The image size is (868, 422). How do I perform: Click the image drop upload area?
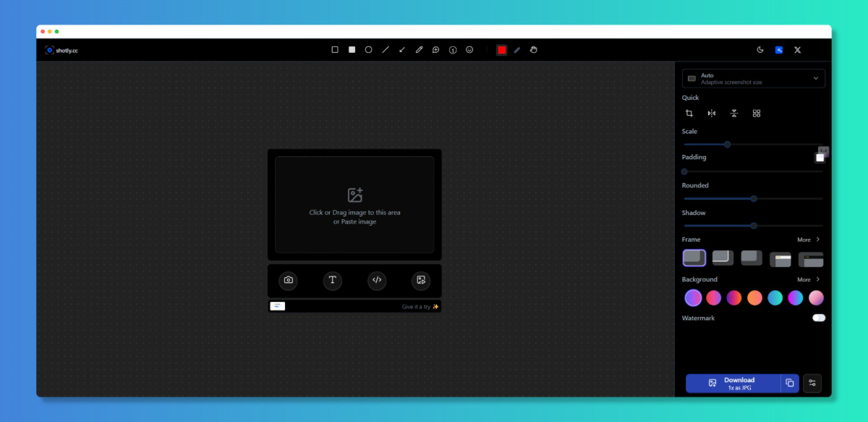tap(354, 205)
